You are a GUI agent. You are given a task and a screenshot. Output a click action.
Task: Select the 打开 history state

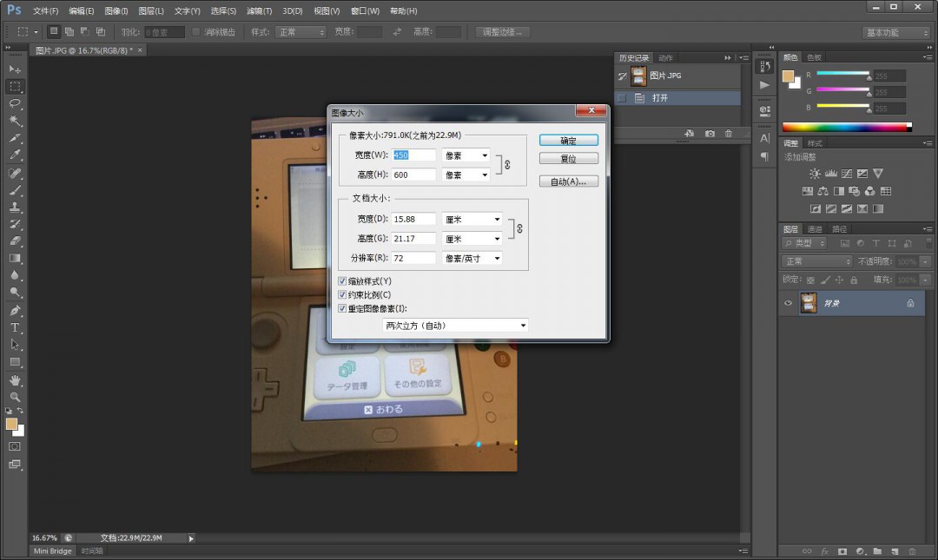click(677, 98)
